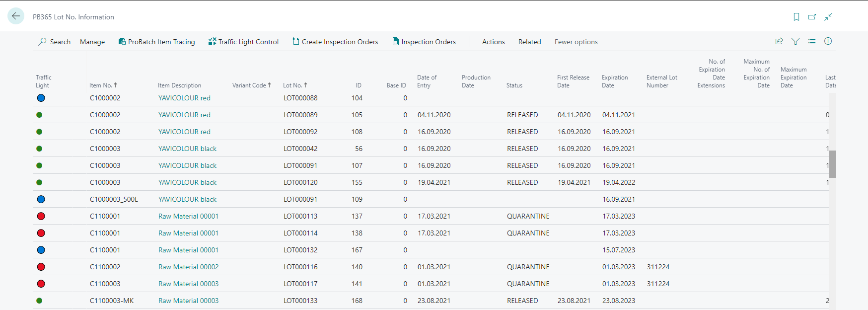Viewport: 868px width, 310px height.
Task: Expand the Related menu
Action: coord(530,42)
